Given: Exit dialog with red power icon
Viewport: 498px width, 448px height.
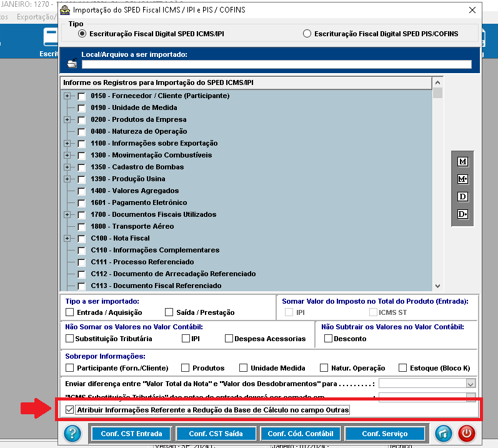Looking at the screenshot, I should [x=466, y=434].
